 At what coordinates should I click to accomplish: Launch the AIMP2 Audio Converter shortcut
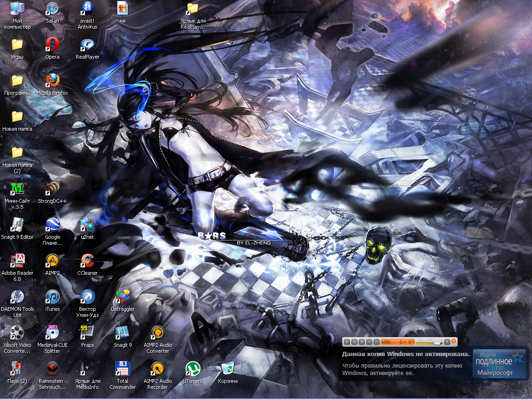[x=158, y=339]
